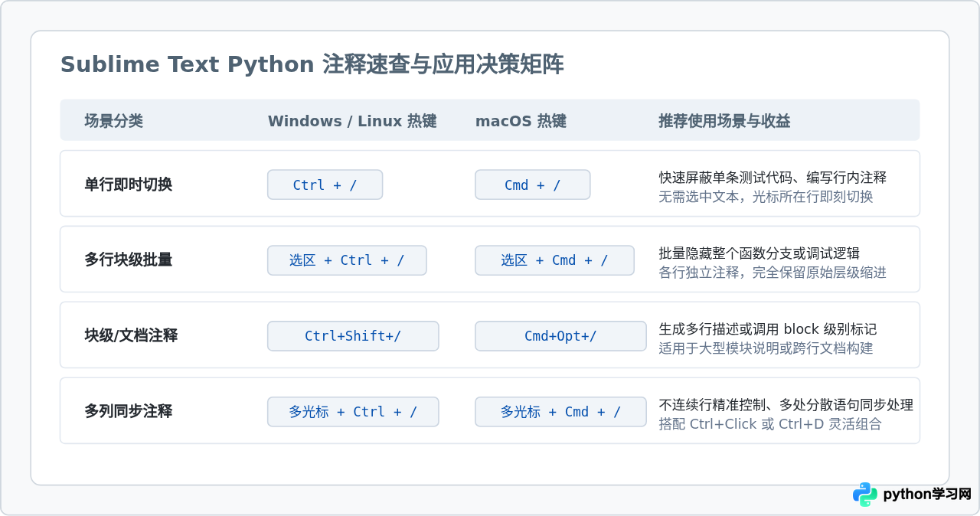Click text 生成多行描述或调用 block 级别标记

(768, 329)
